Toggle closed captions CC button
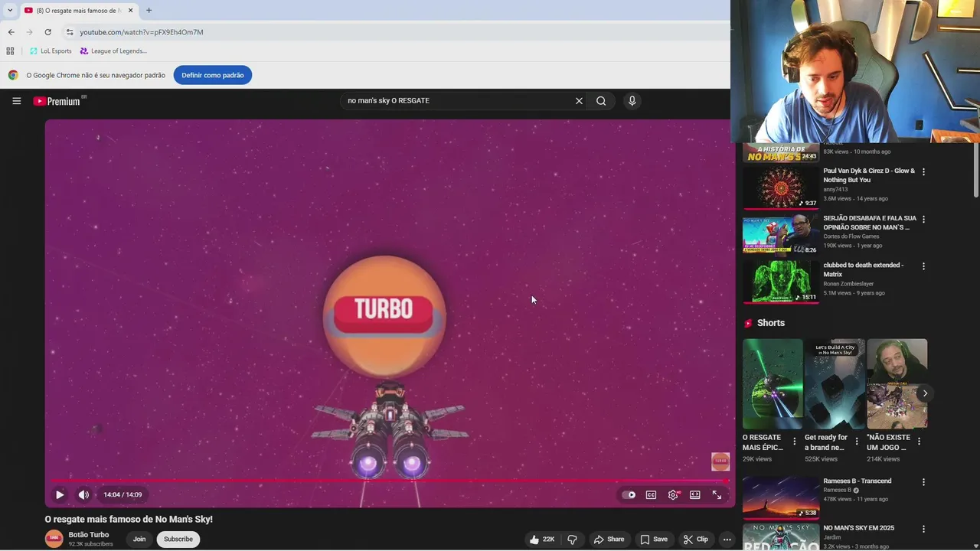Screen dimensions: 980x551 click(x=651, y=495)
